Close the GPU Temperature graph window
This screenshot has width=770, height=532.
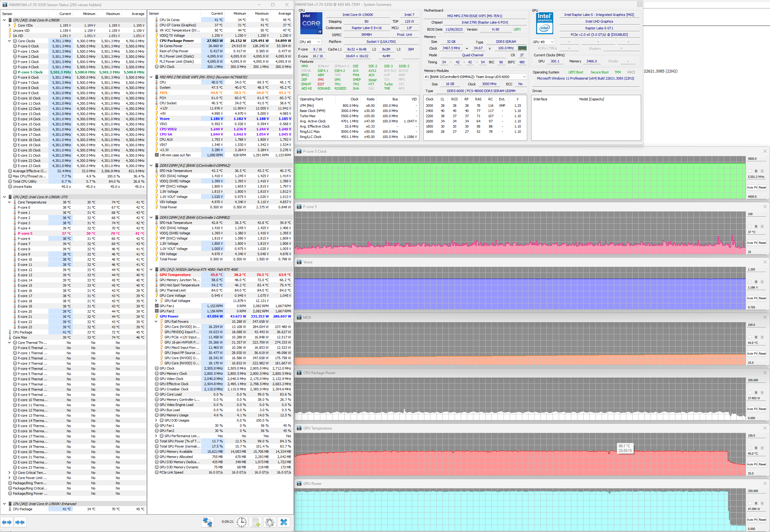[x=765, y=428]
